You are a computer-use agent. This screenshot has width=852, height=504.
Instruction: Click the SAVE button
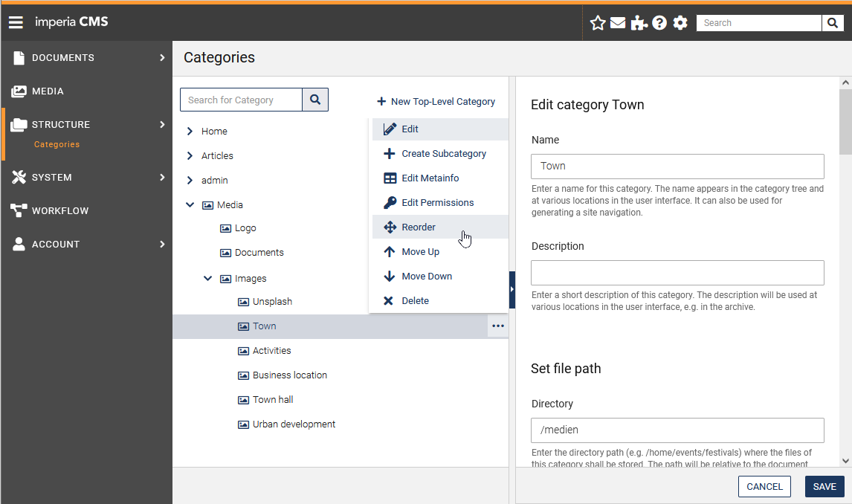tap(824, 486)
